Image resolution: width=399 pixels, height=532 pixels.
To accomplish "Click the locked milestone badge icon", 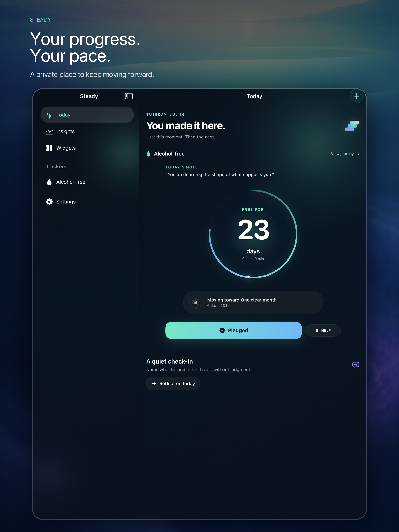I will [196, 302].
